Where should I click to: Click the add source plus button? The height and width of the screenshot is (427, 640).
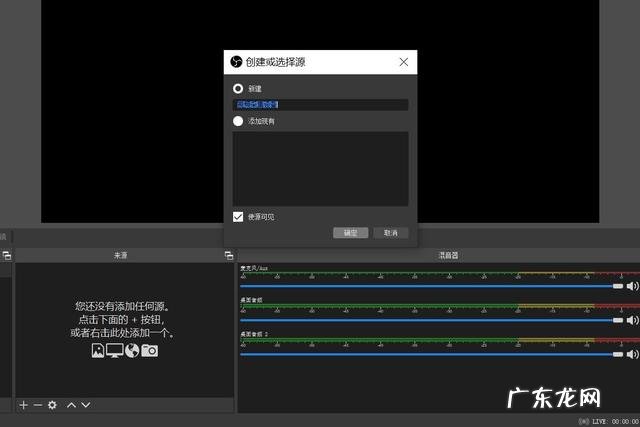pyautogui.click(x=24, y=405)
